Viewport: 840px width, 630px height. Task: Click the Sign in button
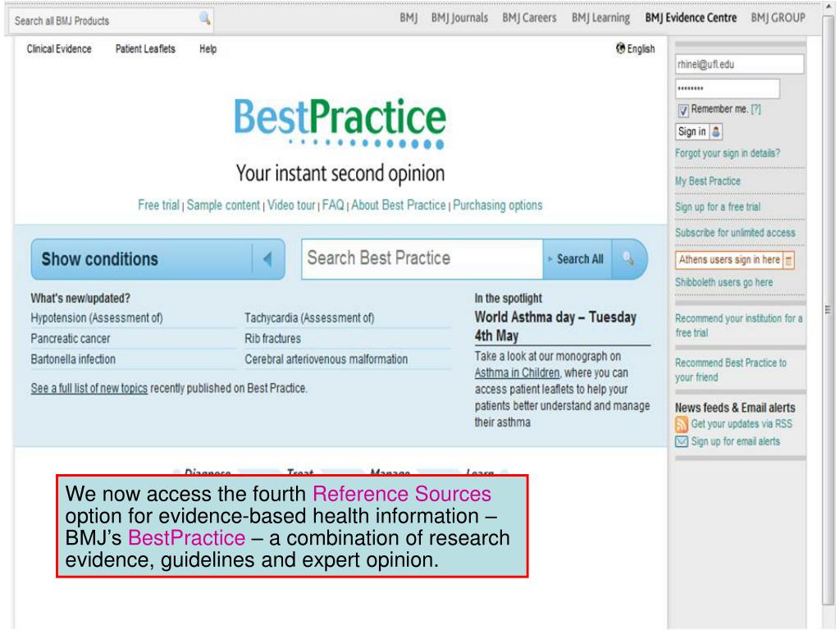click(x=699, y=131)
